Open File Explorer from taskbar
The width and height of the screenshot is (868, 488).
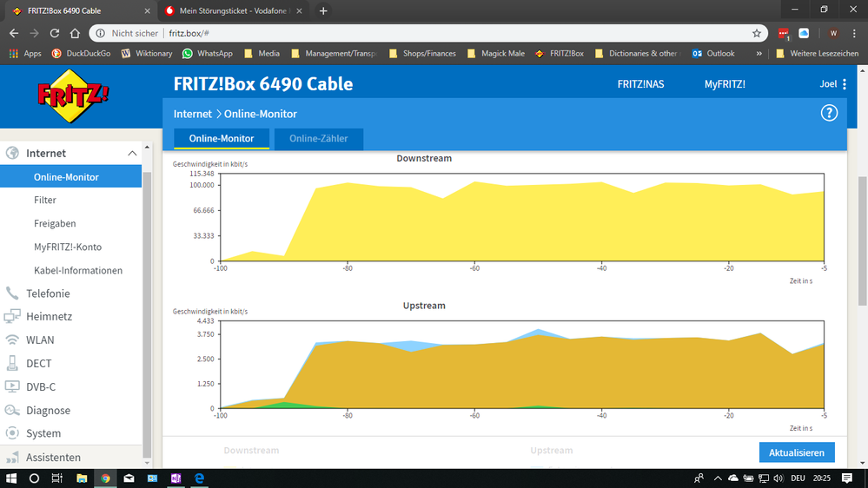[82, 478]
